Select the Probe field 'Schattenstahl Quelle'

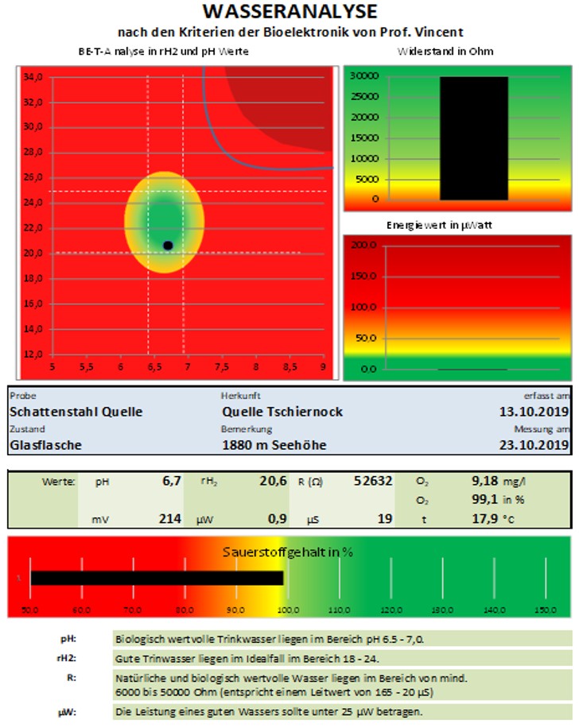pos(76,412)
